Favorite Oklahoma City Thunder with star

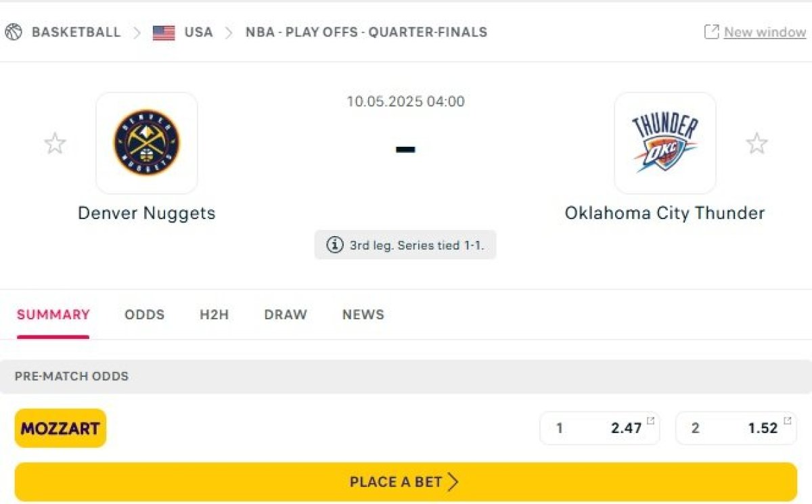click(757, 143)
